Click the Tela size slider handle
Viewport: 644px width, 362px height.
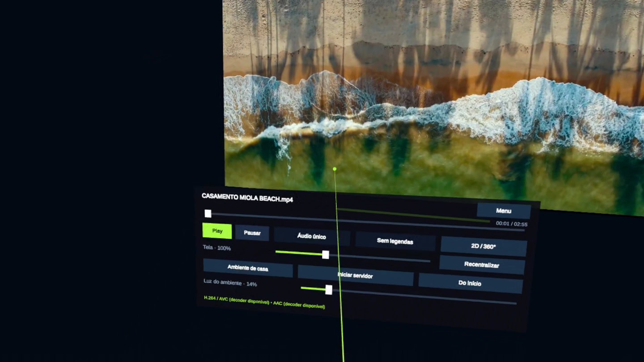click(326, 255)
